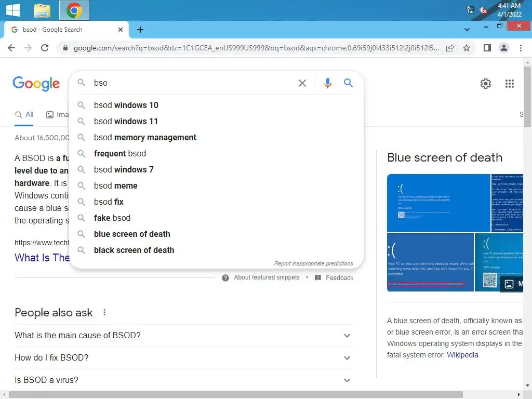
Task: Expand What is the main cause of BSOD?
Action: point(184,336)
